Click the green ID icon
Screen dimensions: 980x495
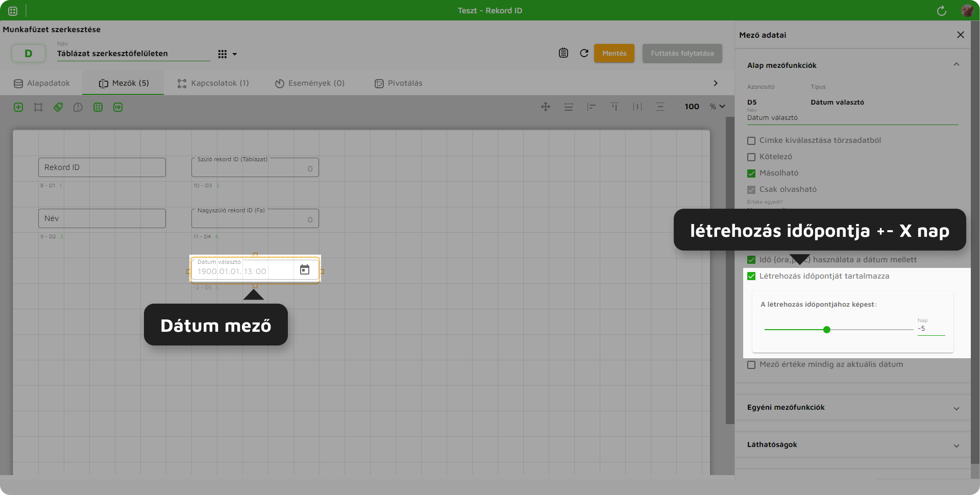tap(118, 107)
